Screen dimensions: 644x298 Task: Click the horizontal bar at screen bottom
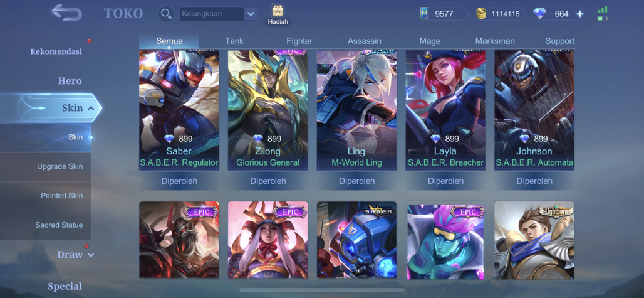pyautogui.click(x=322, y=290)
